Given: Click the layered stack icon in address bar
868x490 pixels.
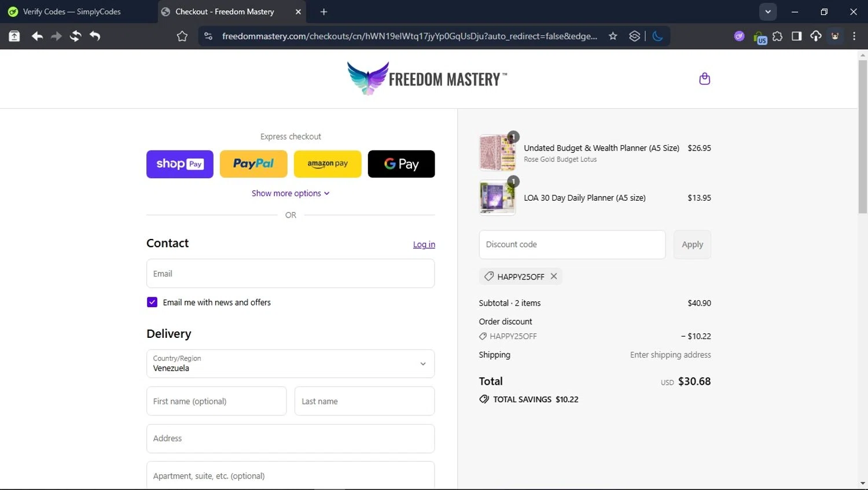Looking at the screenshot, I should (x=635, y=36).
